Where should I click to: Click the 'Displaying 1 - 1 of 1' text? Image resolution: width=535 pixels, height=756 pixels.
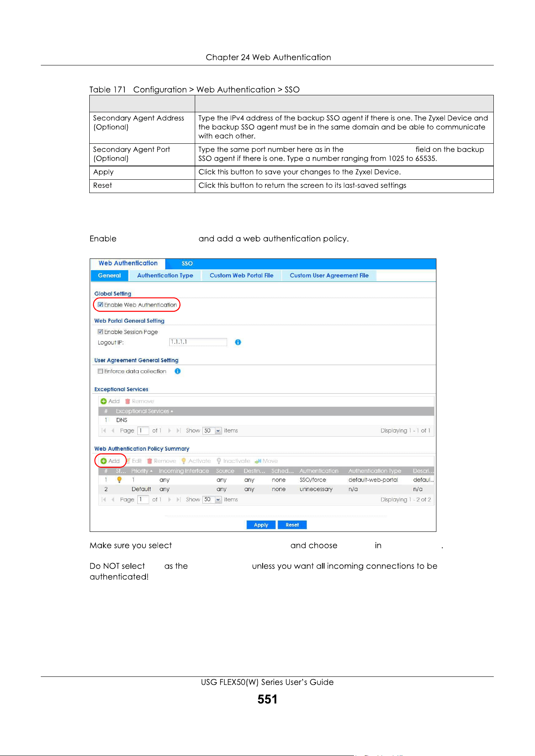tap(405, 430)
